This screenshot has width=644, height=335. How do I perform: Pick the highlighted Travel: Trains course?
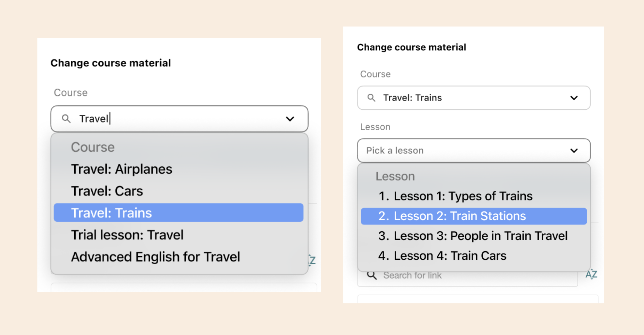tap(179, 213)
